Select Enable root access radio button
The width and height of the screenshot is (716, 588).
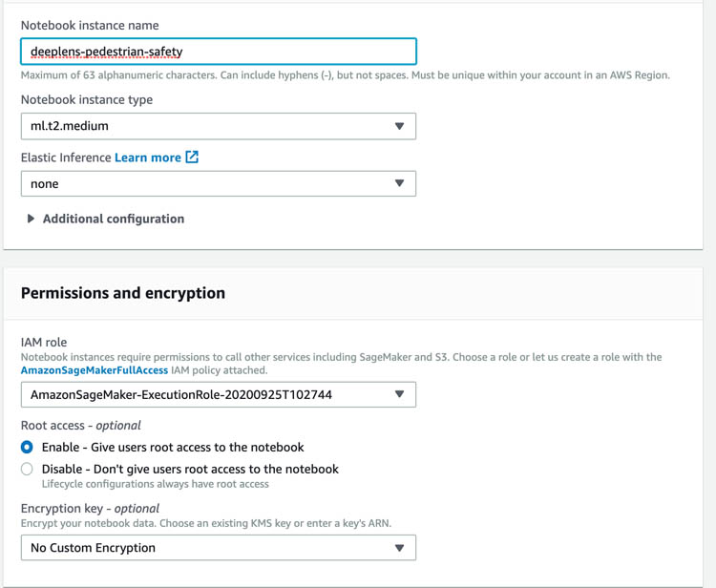pyautogui.click(x=27, y=447)
